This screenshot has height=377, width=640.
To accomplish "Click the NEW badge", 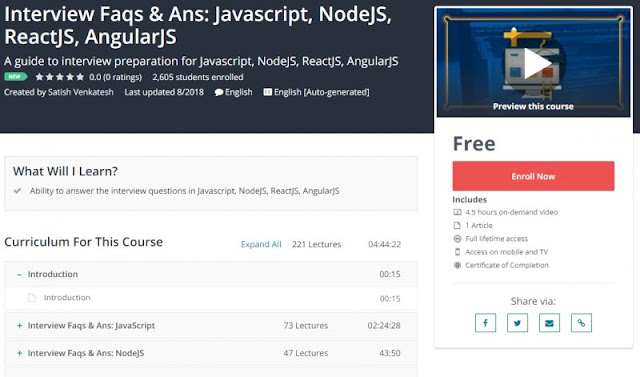I will [16, 76].
